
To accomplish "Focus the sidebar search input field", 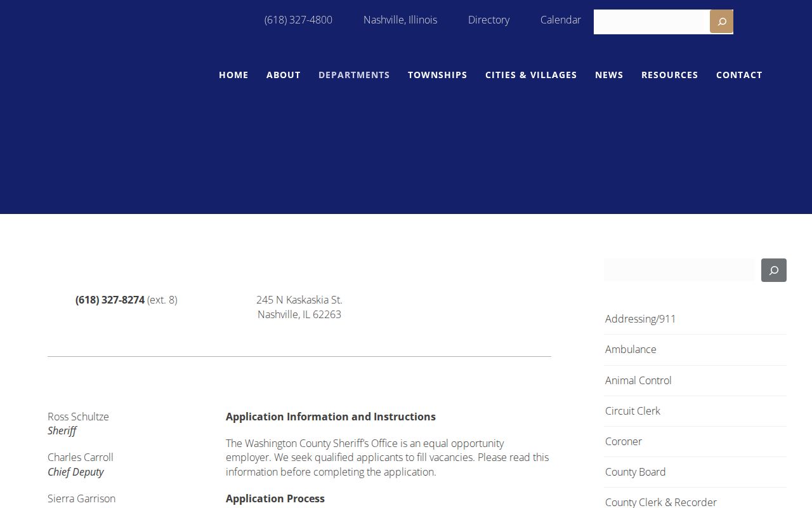I will click(679, 270).
